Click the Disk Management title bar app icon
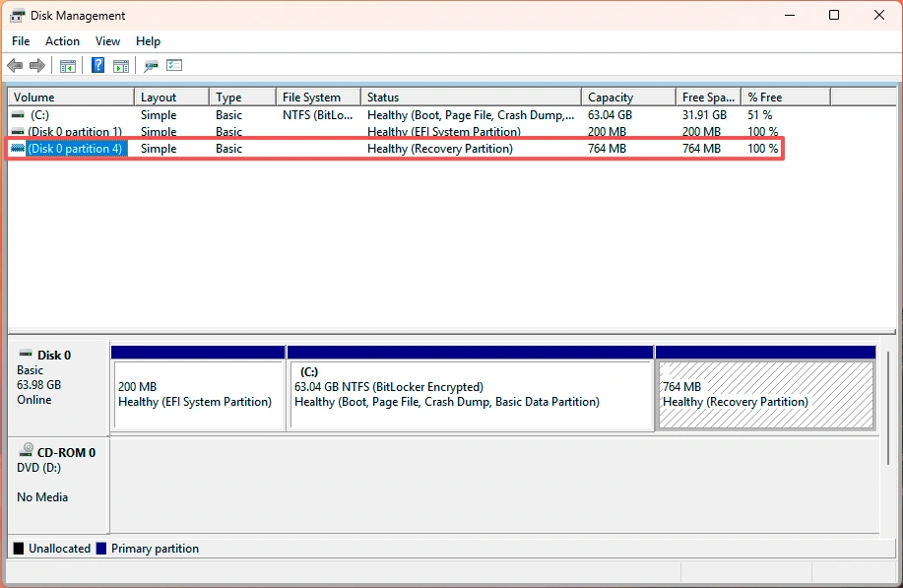The width and height of the screenshot is (903, 588). tap(18, 16)
